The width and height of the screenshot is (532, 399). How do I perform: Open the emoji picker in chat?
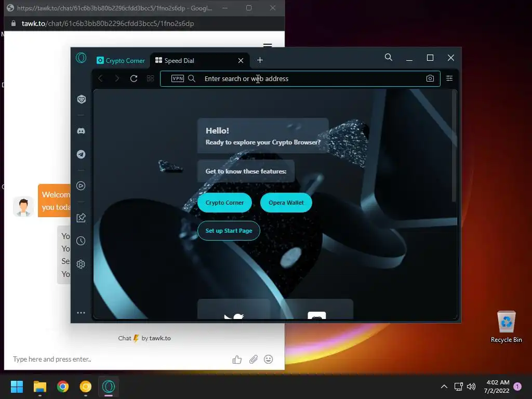(x=269, y=360)
